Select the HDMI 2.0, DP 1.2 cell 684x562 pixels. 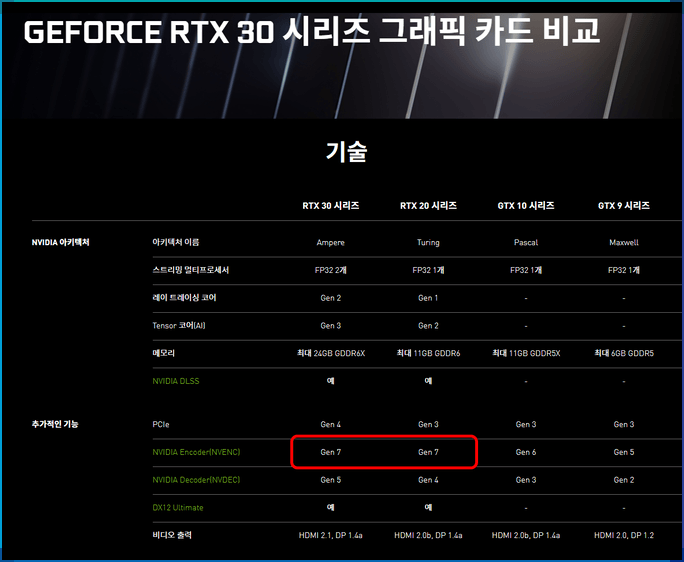(x=624, y=535)
